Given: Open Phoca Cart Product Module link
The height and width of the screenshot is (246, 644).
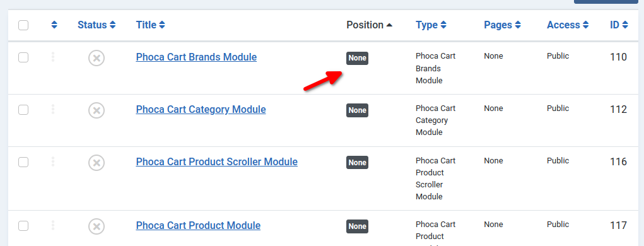Looking at the screenshot, I should coord(198,225).
